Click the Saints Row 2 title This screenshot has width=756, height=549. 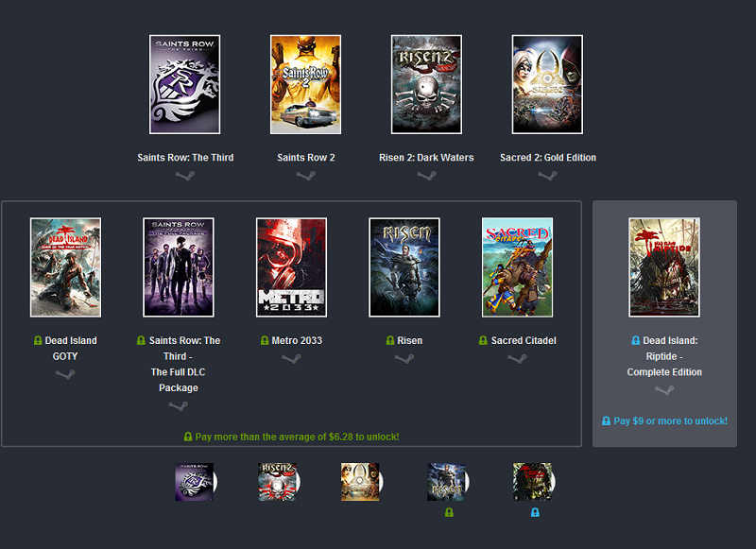click(x=305, y=158)
